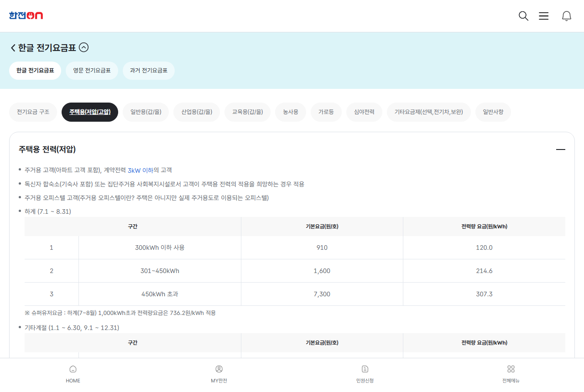Screen dimensions: 584x392
Task: Click the 기타계절 (1.1 ~ 6.30, 9.1 ~ 12.31) label
Action: (72, 328)
